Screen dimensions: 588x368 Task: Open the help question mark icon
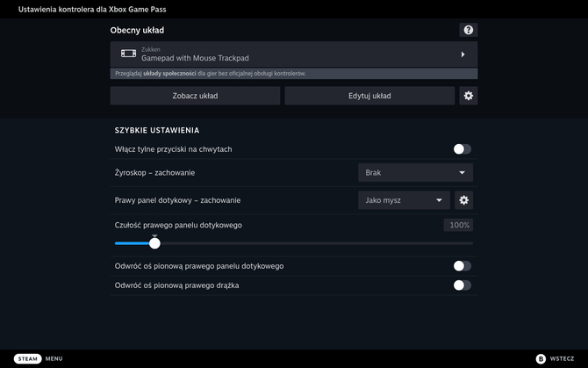[468, 30]
